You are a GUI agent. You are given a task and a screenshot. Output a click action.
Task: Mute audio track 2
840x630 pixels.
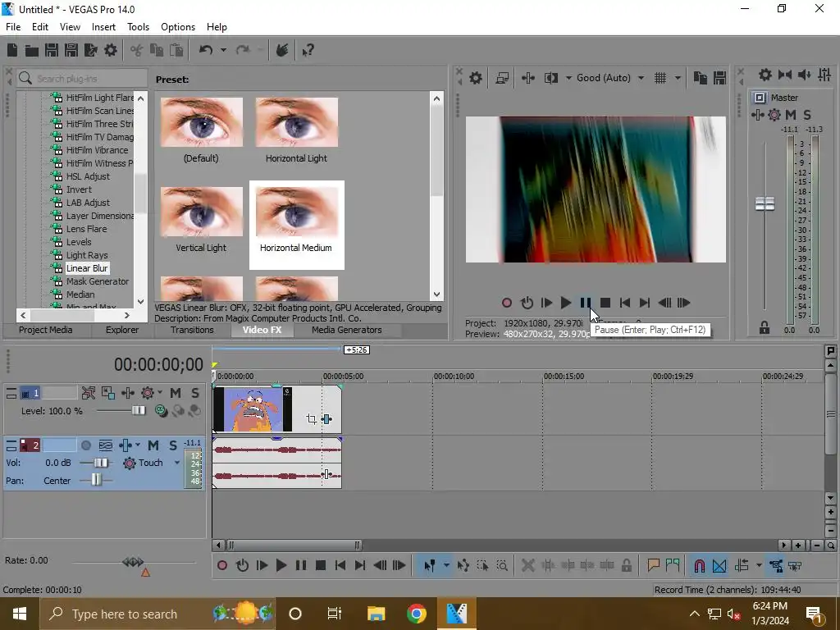pyautogui.click(x=153, y=445)
